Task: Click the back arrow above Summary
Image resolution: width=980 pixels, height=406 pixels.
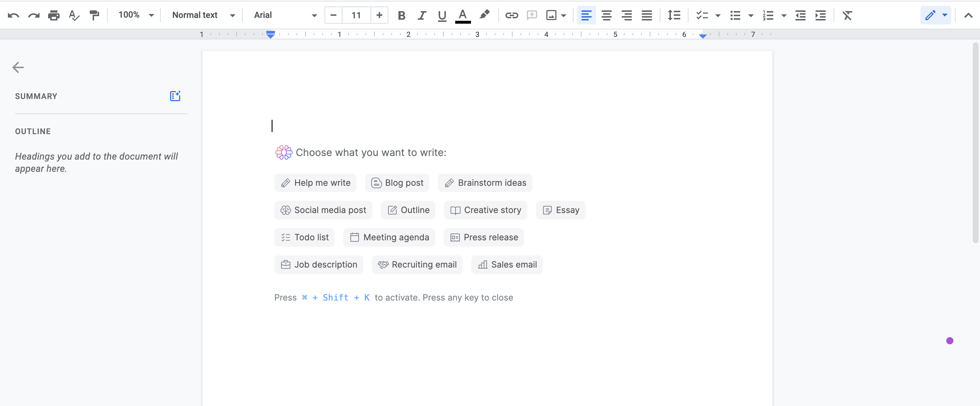Action: 18,67
